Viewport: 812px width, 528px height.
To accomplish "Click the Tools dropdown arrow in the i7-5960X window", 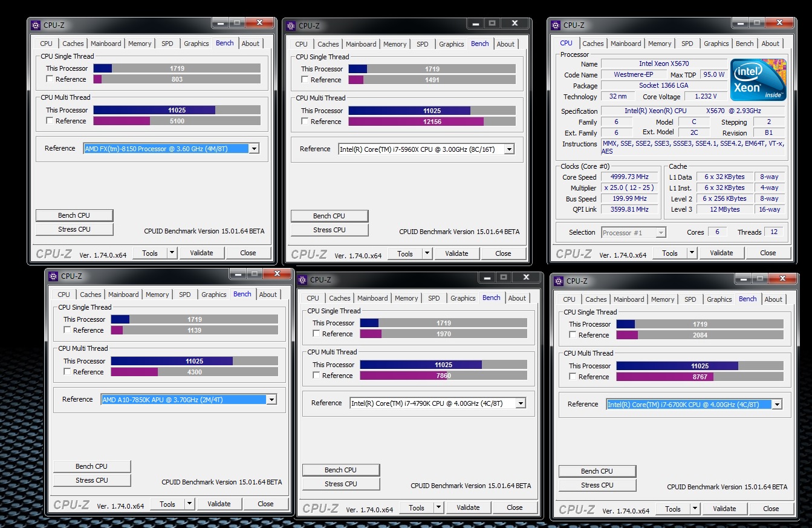I will 427,253.
